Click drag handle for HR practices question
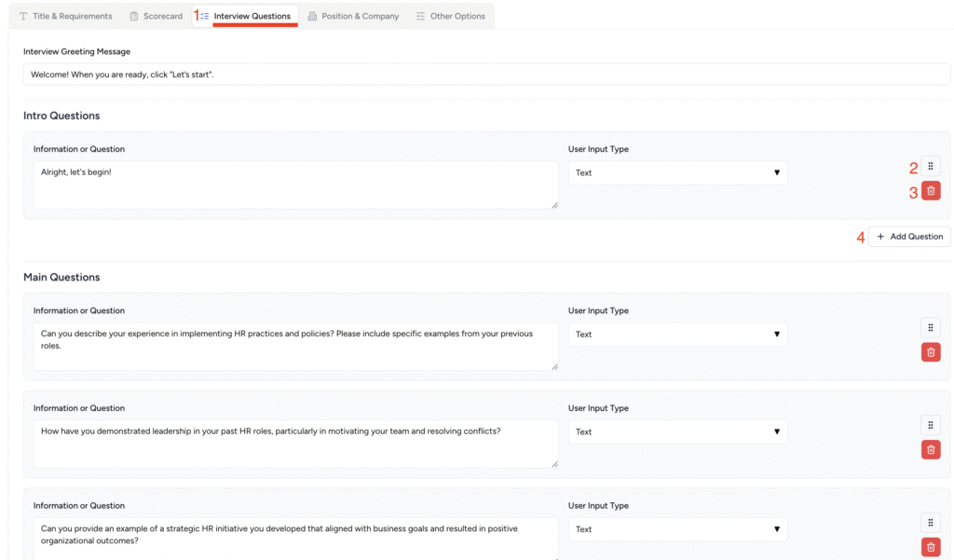The width and height of the screenshot is (954, 560). pos(931,327)
